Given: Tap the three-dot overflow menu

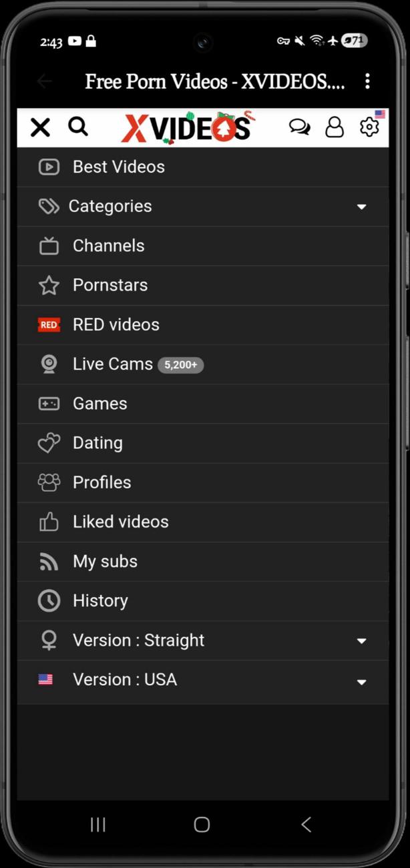Looking at the screenshot, I should (367, 81).
